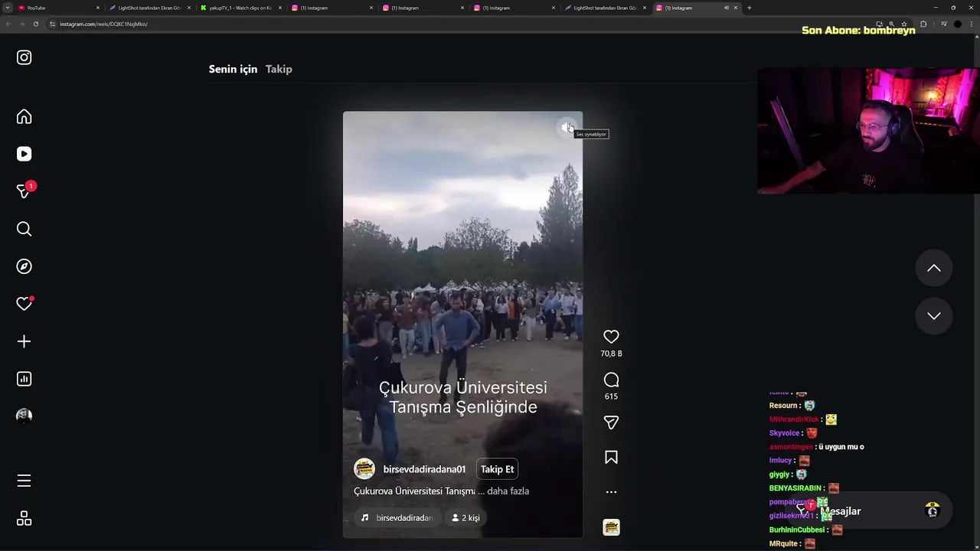Image resolution: width=980 pixels, height=551 pixels.
Task: Go to the next reel with down arrow
Action: [934, 315]
